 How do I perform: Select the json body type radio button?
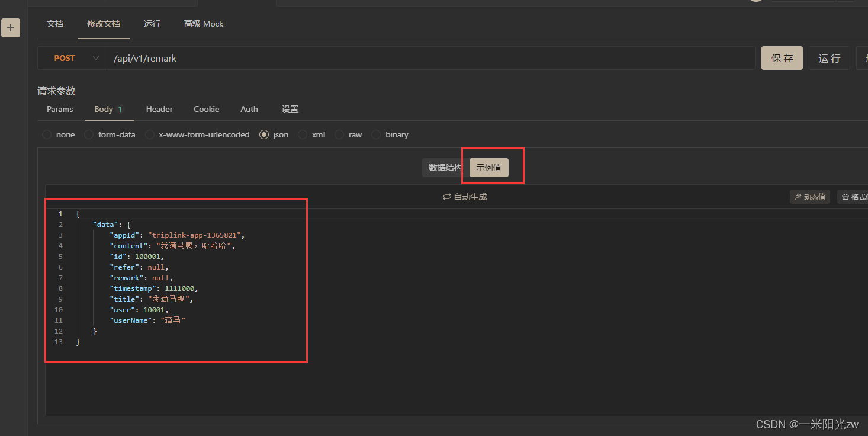click(x=264, y=134)
